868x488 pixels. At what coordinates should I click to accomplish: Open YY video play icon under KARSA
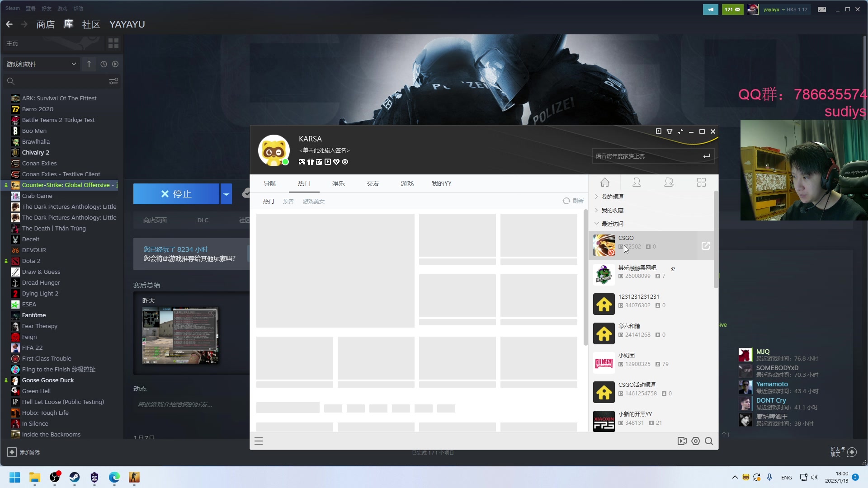coord(328,162)
